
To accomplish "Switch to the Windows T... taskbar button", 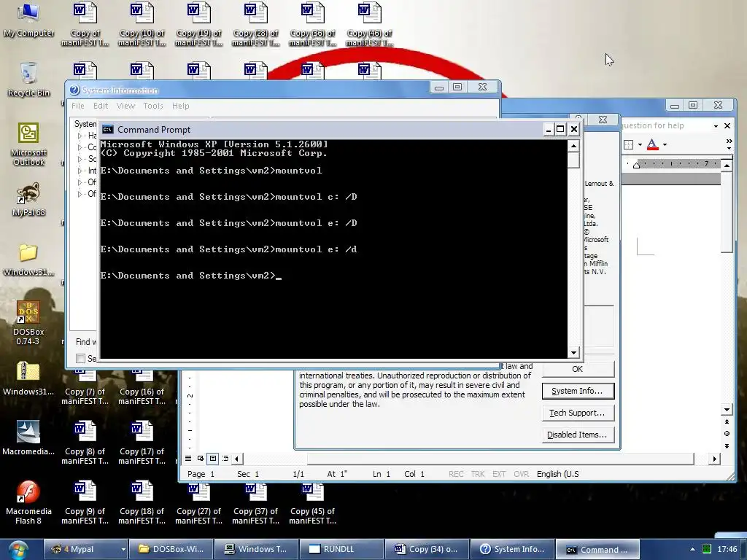I will 256,550.
